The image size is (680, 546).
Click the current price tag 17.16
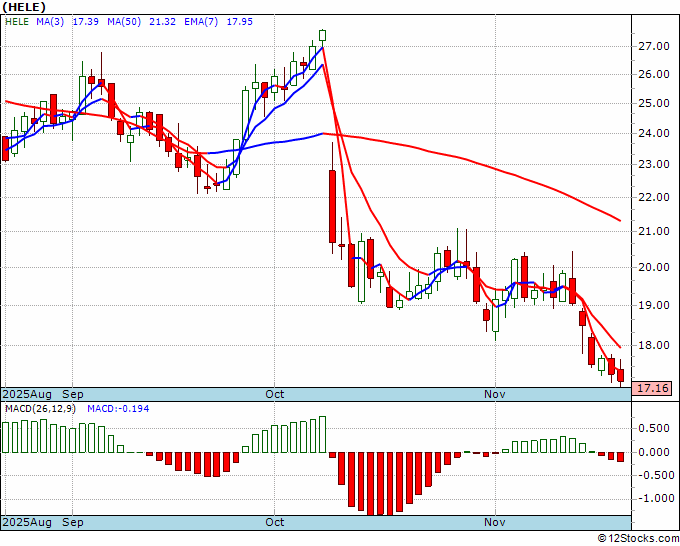coord(652,388)
